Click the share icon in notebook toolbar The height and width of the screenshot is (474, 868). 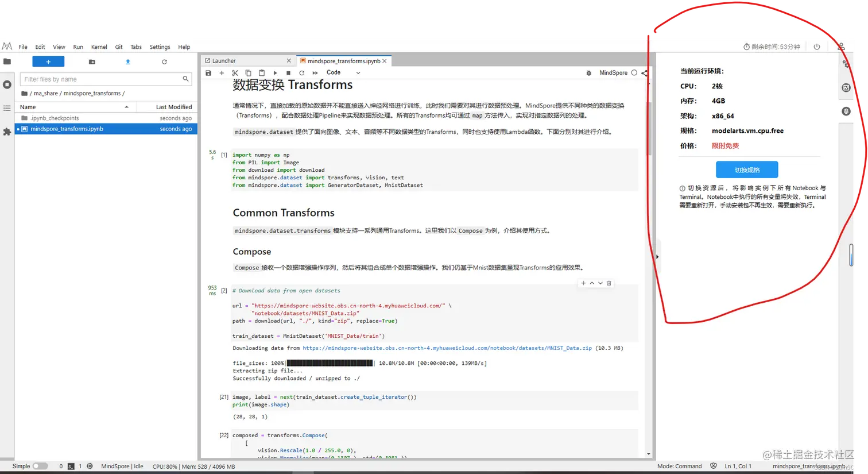644,73
